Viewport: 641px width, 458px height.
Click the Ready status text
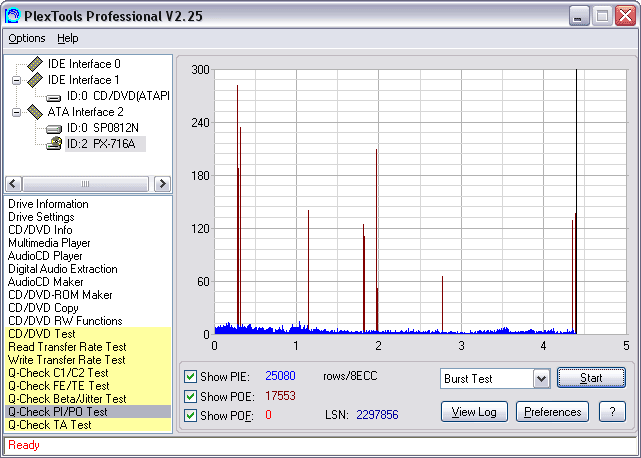pyautogui.click(x=24, y=445)
